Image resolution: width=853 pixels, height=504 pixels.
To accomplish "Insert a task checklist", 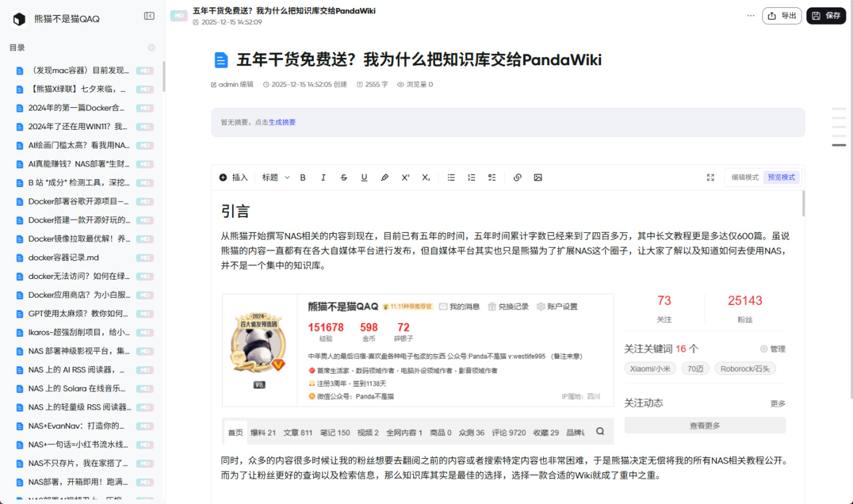I will pyautogui.click(x=492, y=178).
